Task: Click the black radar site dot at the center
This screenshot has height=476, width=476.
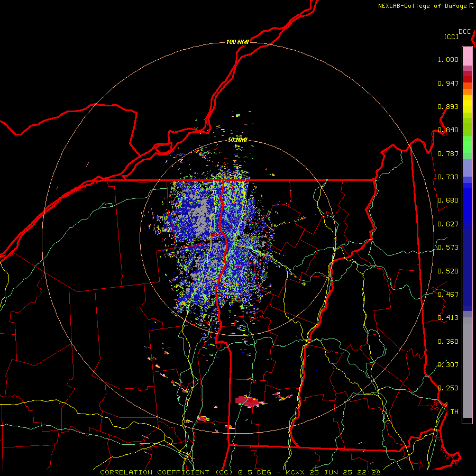Action: click(239, 237)
